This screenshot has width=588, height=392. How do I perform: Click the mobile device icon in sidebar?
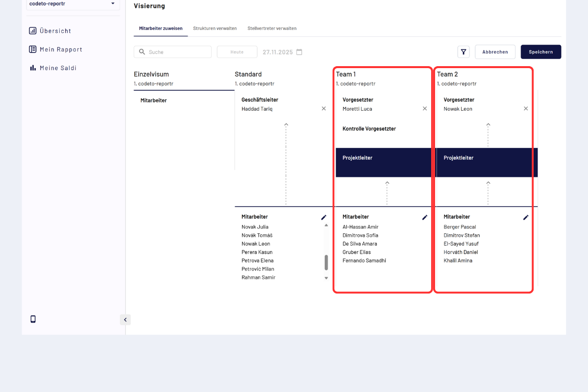pos(33,319)
